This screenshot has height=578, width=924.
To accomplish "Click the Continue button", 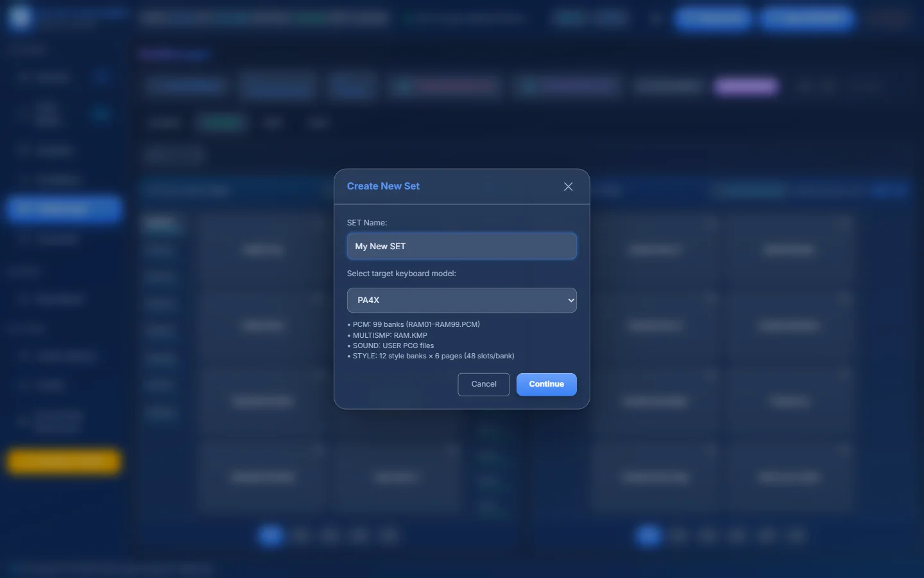I will (546, 384).
